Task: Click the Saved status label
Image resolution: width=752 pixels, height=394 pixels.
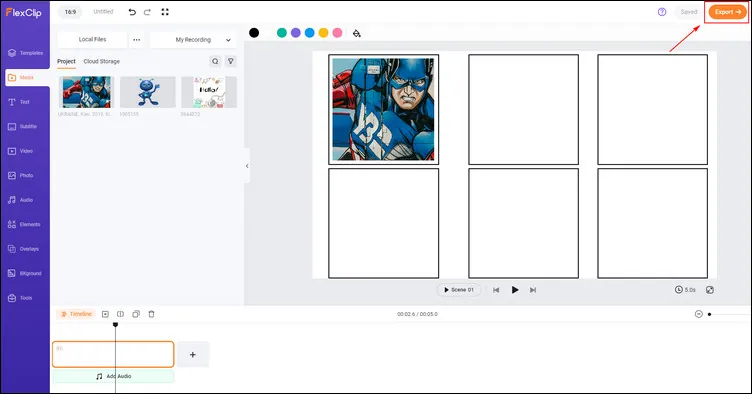Action: click(x=689, y=12)
